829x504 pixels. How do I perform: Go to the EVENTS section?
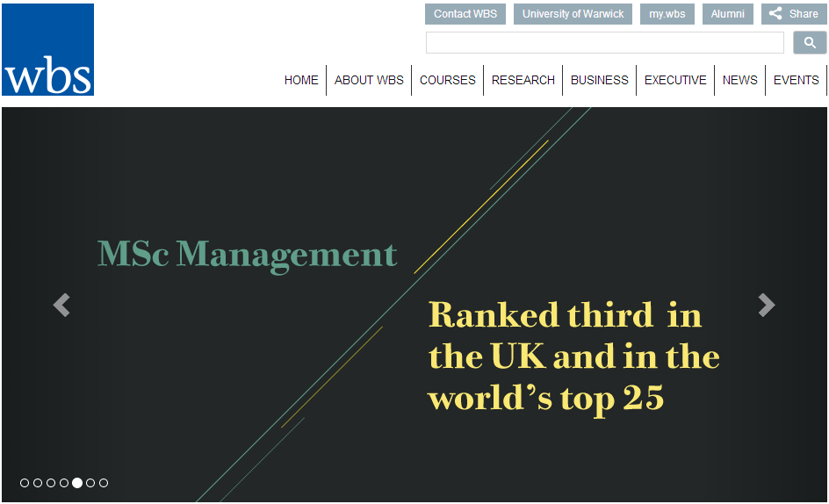point(797,80)
